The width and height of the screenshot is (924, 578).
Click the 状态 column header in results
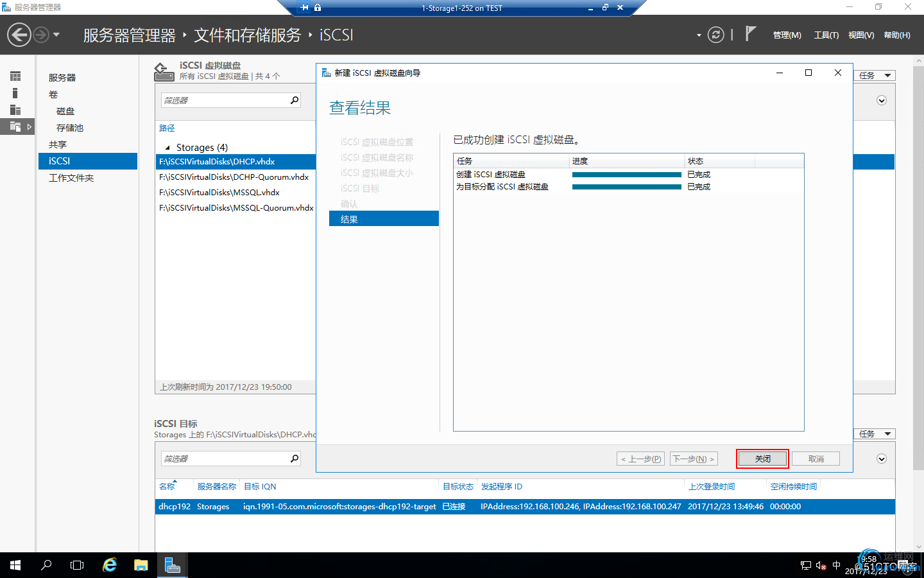720,161
